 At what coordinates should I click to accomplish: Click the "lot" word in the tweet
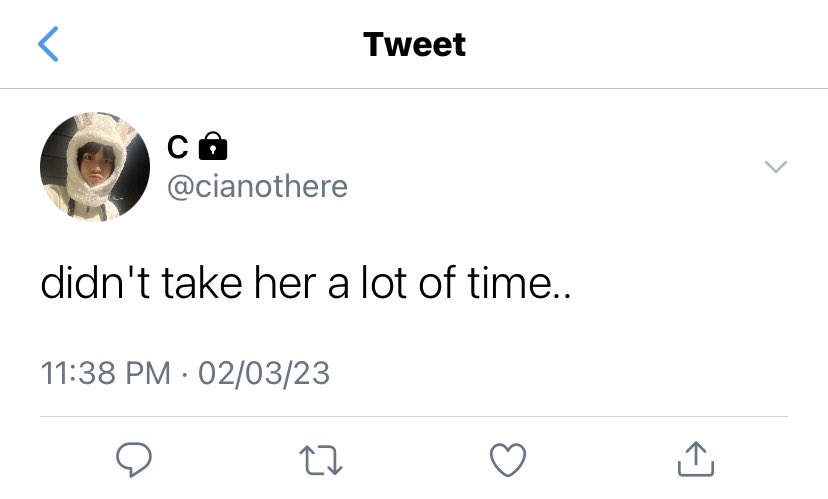click(384, 283)
